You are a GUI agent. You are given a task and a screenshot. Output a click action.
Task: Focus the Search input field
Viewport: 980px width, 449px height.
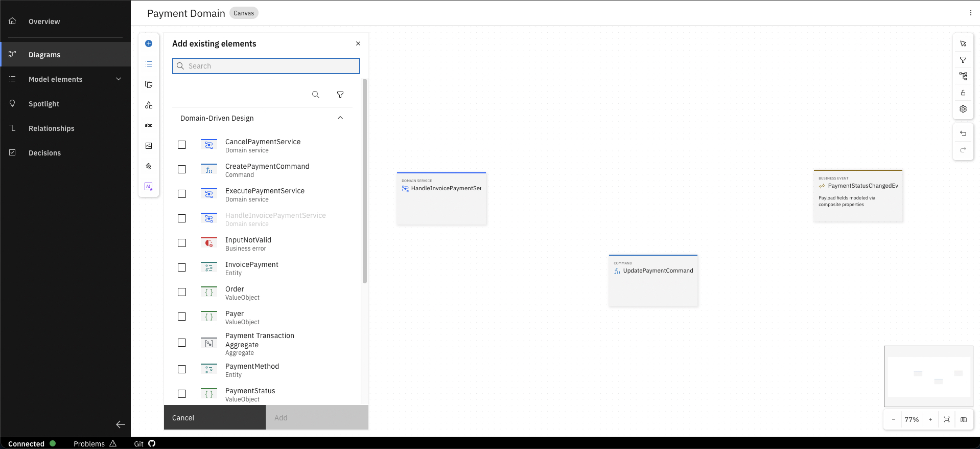[x=266, y=66]
